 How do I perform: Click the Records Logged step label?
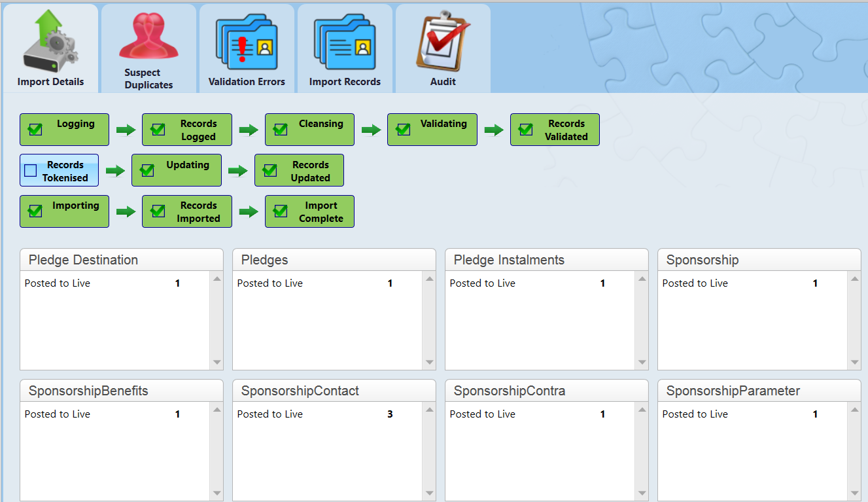pyautogui.click(x=199, y=130)
